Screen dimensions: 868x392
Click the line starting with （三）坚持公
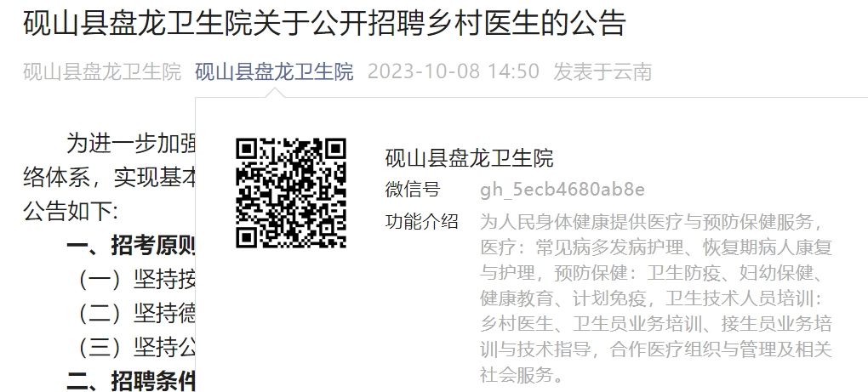click(138, 347)
